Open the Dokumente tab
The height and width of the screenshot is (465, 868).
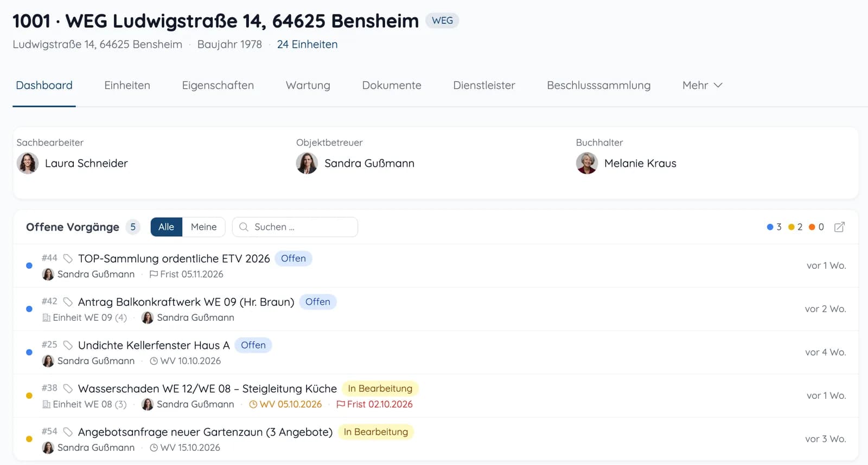392,85
